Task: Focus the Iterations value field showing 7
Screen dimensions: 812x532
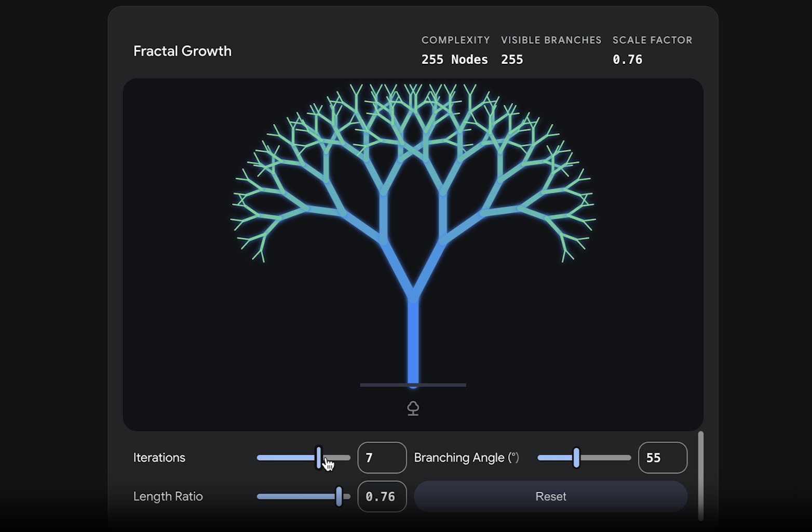Action: [382, 458]
